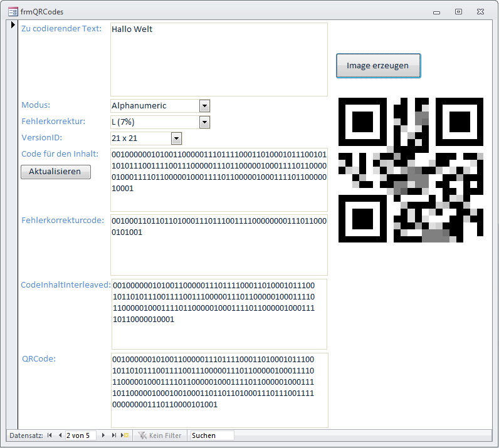Click the record number box 2 von 5
The image size is (499, 448).
point(80,435)
